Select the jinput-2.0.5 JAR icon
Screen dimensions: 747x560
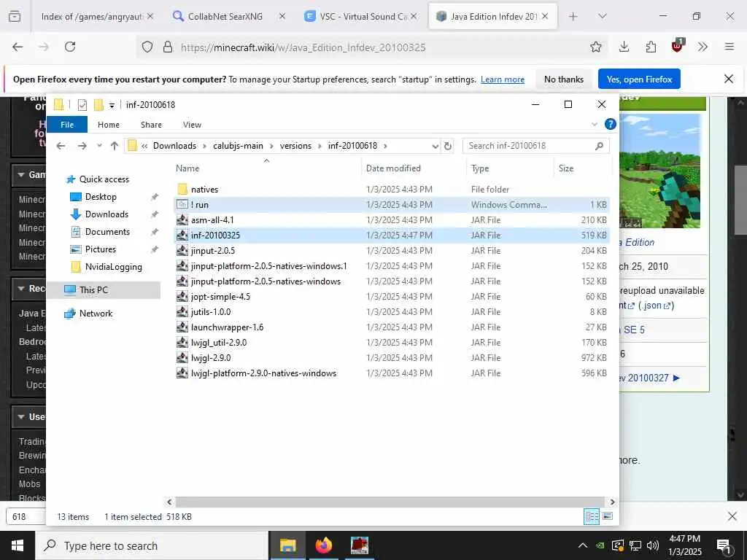(x=182, y=250)
